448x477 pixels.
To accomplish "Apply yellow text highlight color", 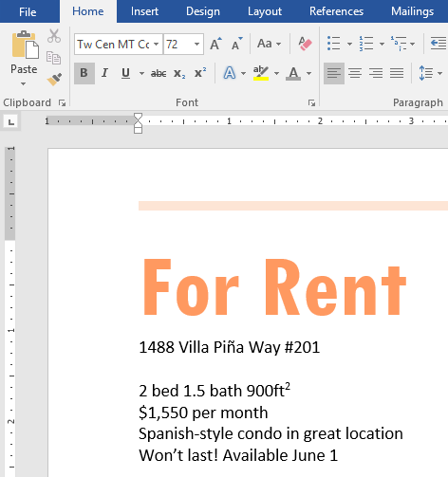I will pos(261,73).
